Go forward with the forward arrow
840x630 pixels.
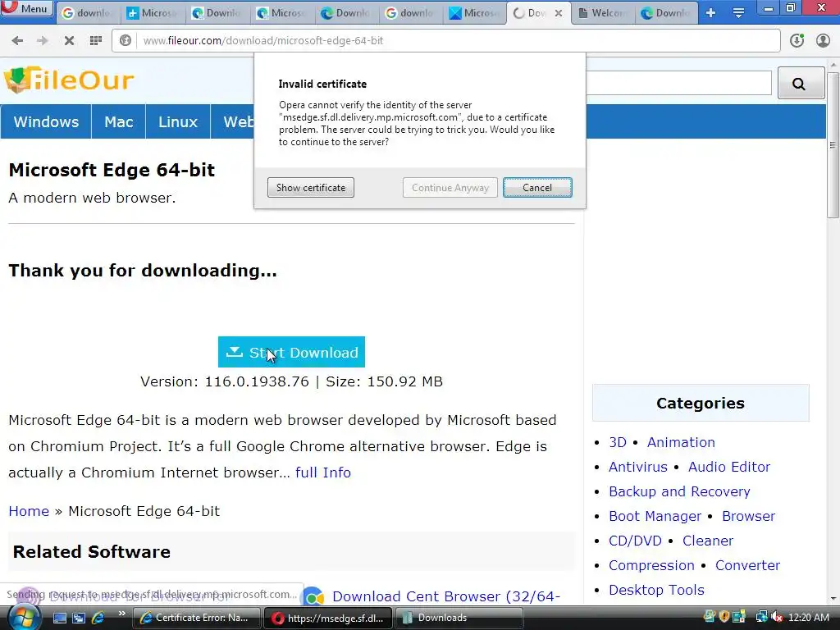tap(43, 41)
